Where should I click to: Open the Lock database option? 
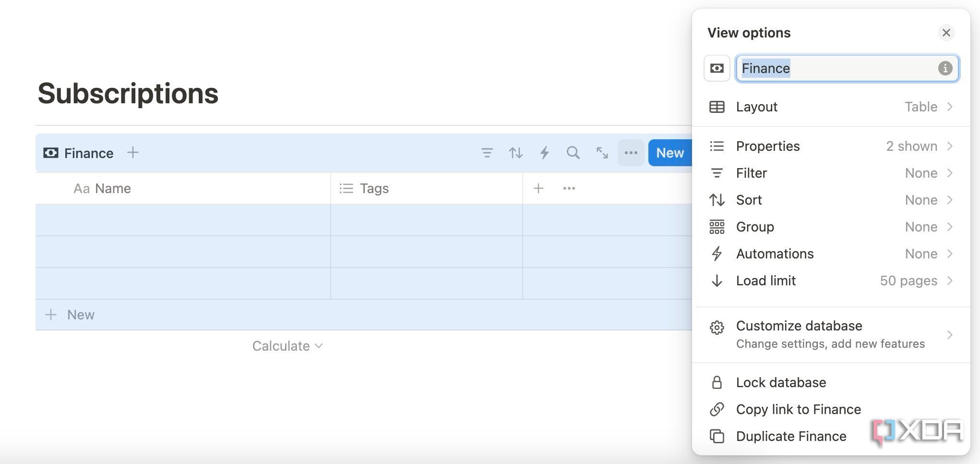781,382
